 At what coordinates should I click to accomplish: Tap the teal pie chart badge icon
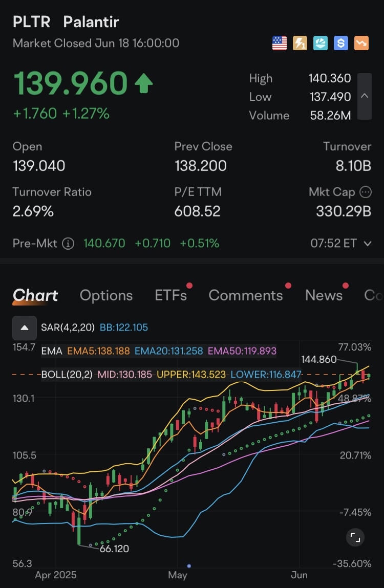tap(320, 43)
